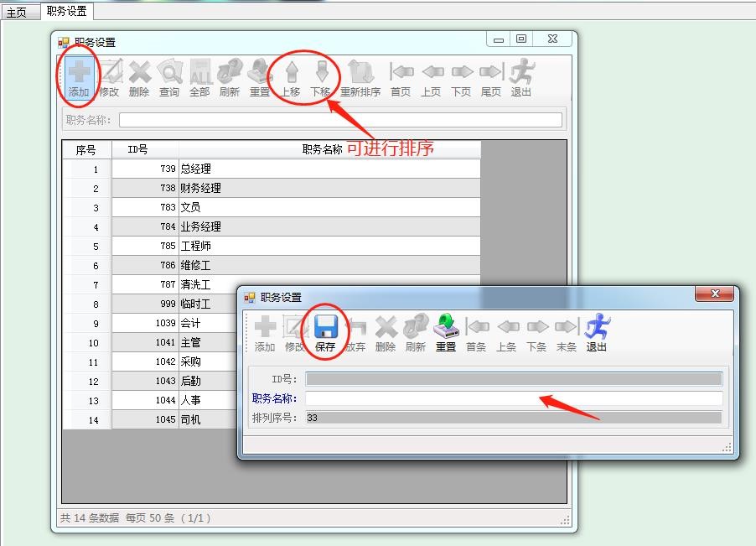Viewport: 756px width, 546px height.
Task: Select the 会计 row
Action: click(150, 323)
